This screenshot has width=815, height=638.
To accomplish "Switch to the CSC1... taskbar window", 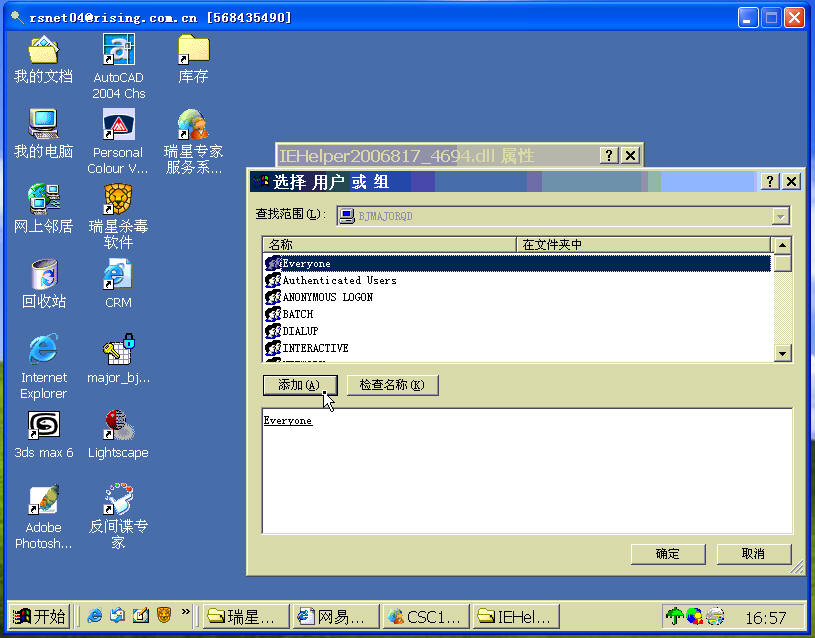I will pyautogui.click(x=425, y=617).
